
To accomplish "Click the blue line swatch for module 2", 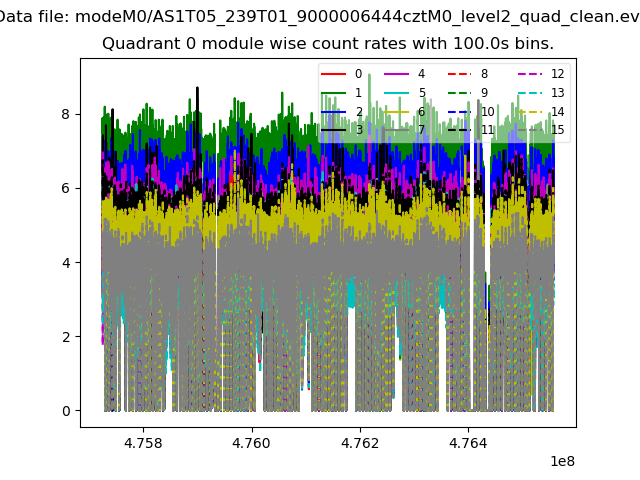I will click(x=333, y=112).
